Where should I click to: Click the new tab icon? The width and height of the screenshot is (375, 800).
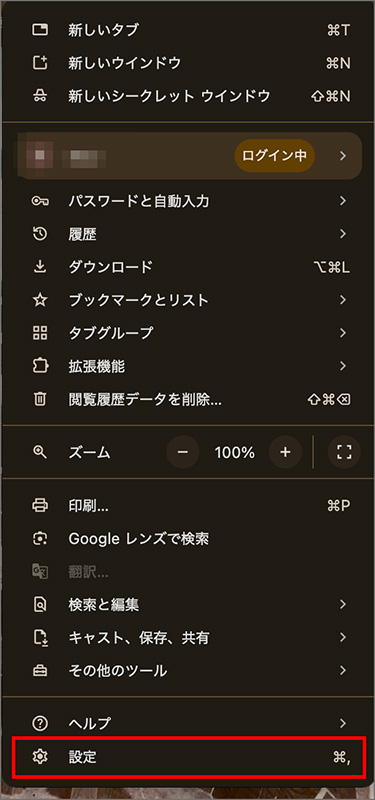[x=40, y=31]
